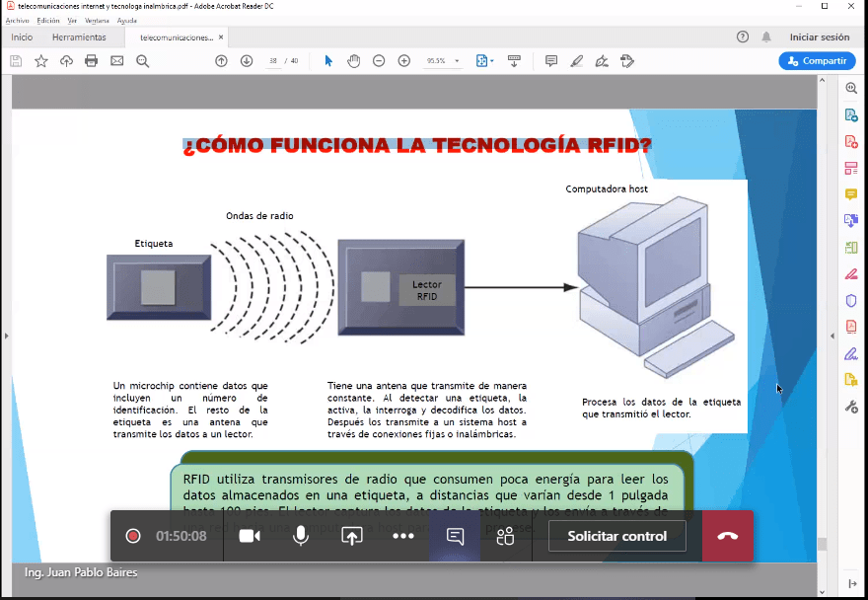The image size is (868, 600).
Task: Toggle the camera in the meeting bar
Action: 250,536
